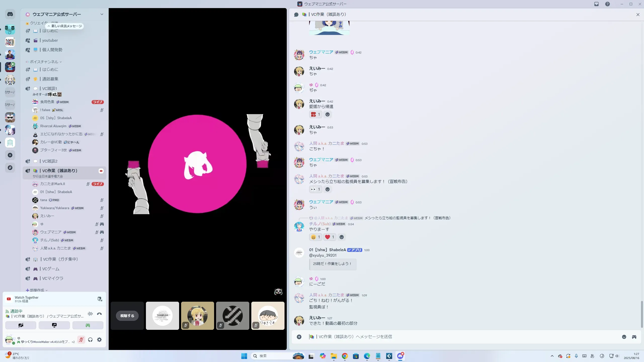Screen dimensions: 644x362
Task: Open the emoji picker in message box
Action: click(x=624, y=337)
